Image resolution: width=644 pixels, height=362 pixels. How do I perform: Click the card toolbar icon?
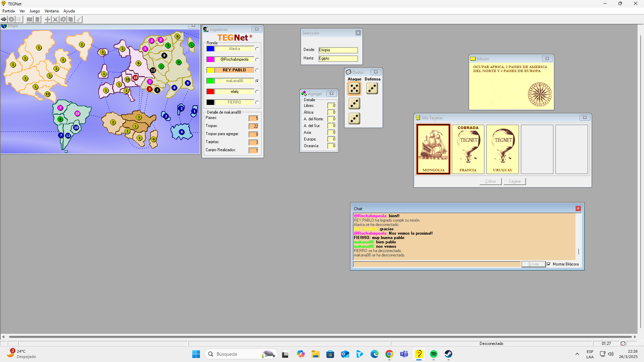coord(71,19)
